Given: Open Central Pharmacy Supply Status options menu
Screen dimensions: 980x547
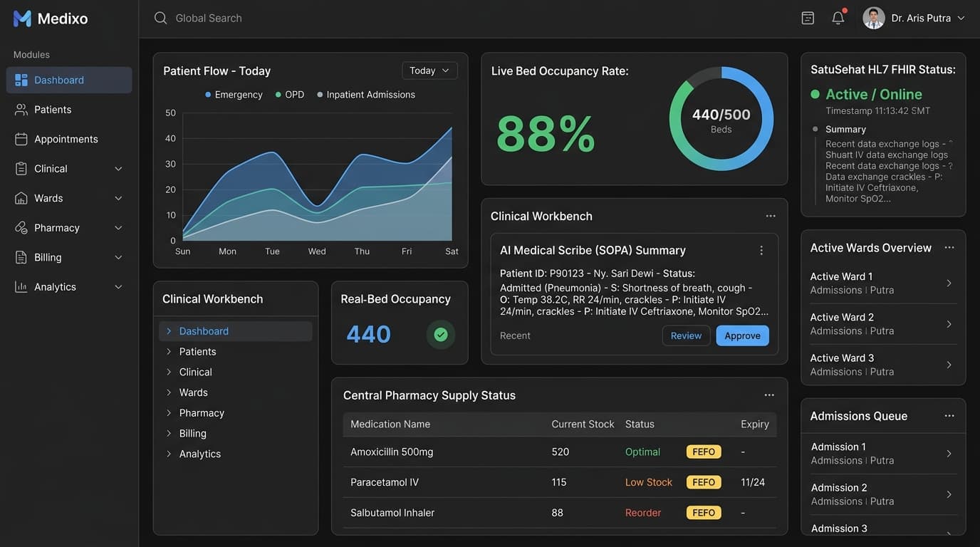Looking at the screenshot, I should click(769, 395).
